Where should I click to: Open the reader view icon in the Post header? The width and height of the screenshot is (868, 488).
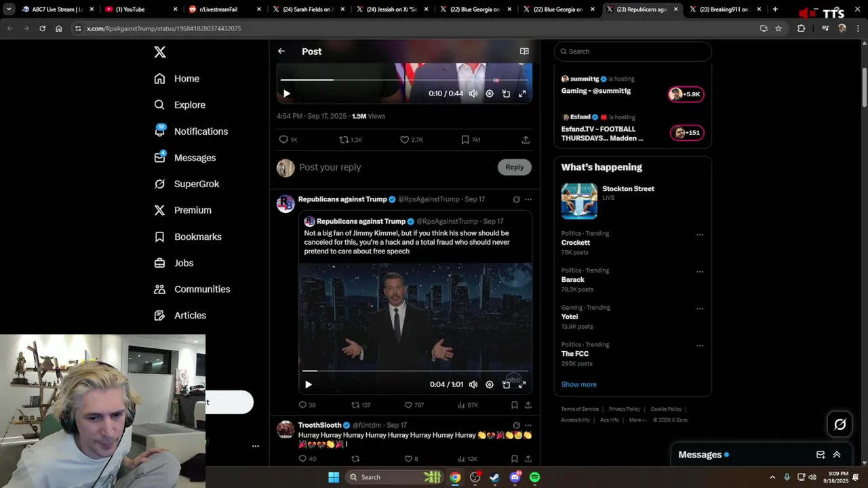pos(524,51)
